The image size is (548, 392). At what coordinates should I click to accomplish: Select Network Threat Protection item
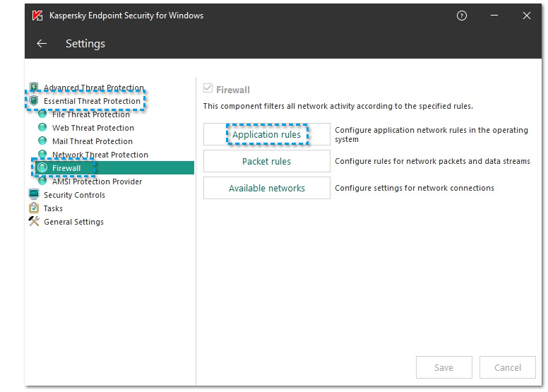100,155
